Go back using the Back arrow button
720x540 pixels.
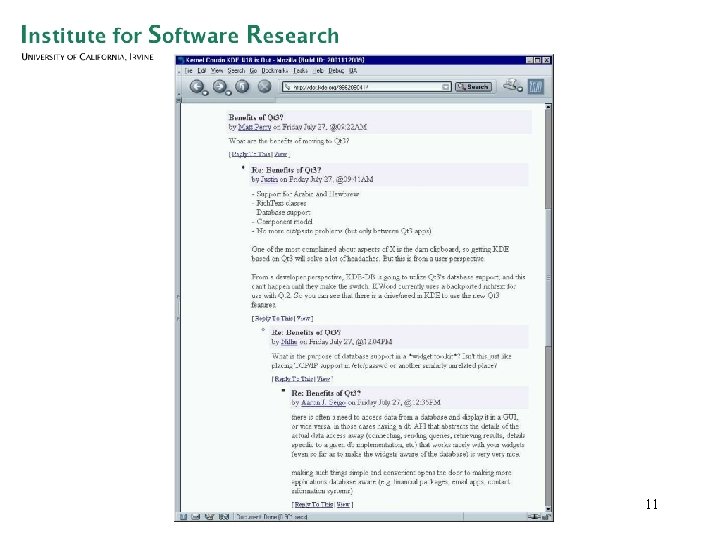(197, 86)
